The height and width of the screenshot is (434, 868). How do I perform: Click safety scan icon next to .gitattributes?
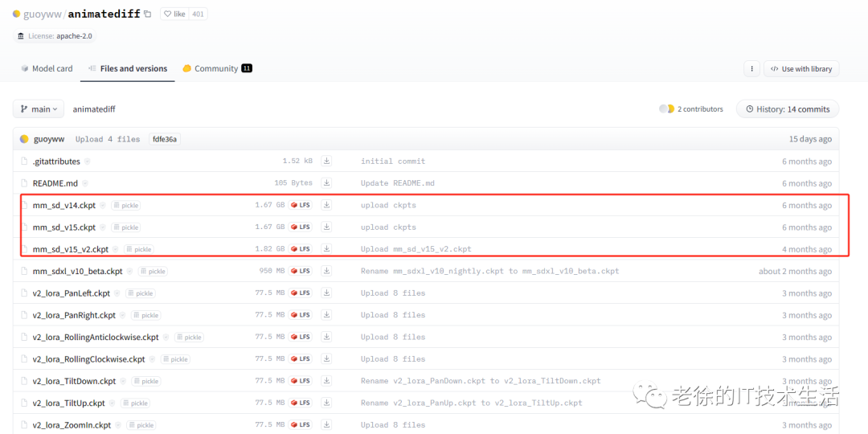pyautogui.click(x=87, y=161)
